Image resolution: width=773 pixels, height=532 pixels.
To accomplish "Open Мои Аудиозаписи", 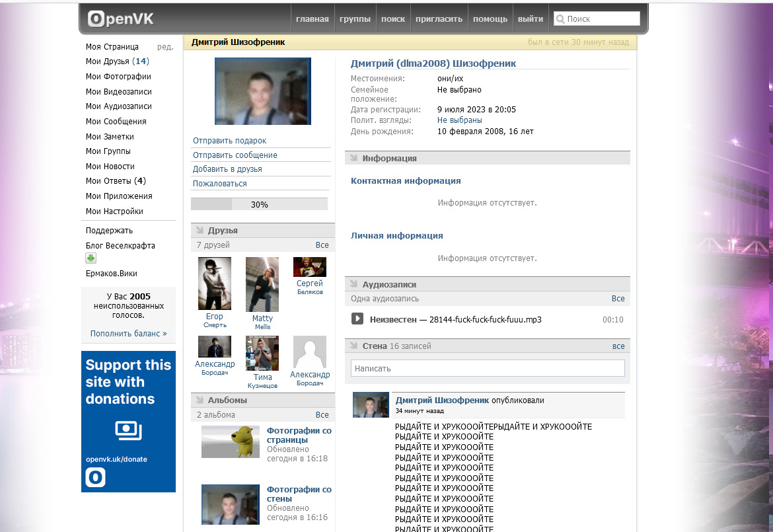I will pos(119,106).
